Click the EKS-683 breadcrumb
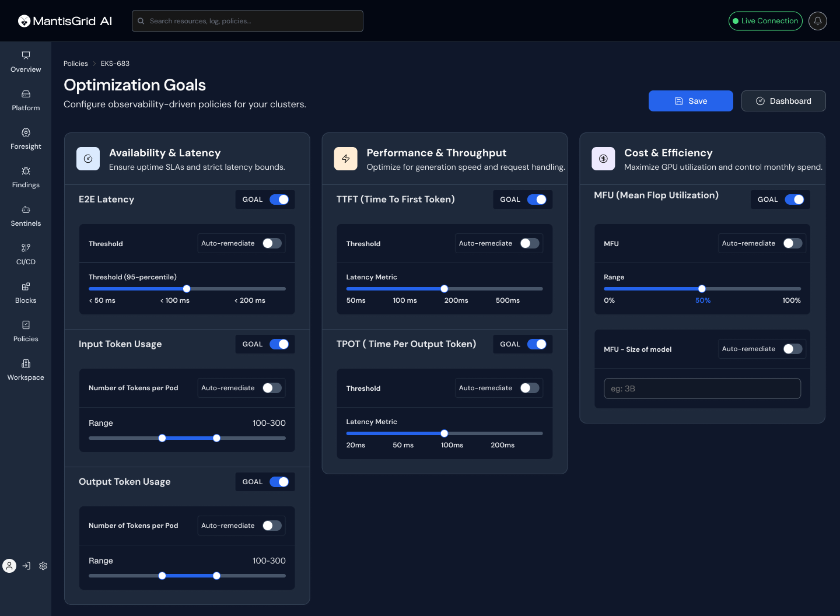Viewport: 840px width, 616px height. point(115,64)
